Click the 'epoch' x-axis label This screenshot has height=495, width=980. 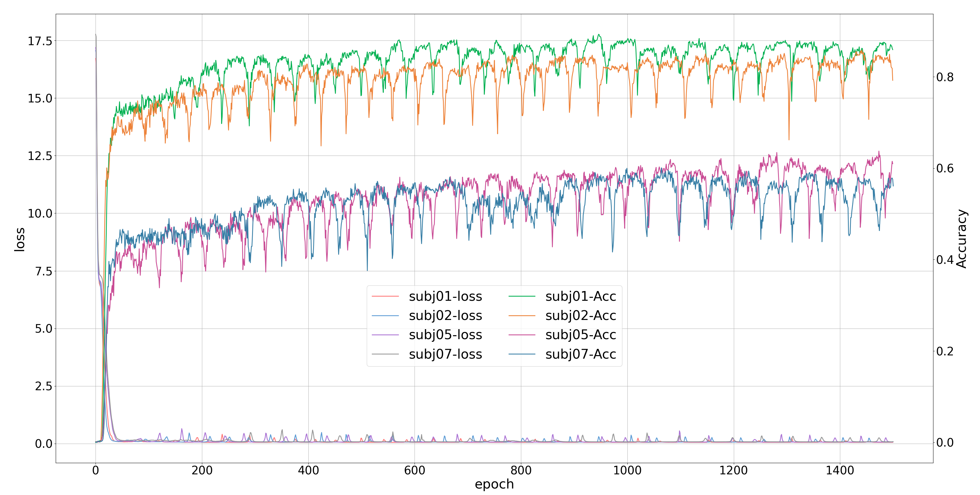pos(494,484)
